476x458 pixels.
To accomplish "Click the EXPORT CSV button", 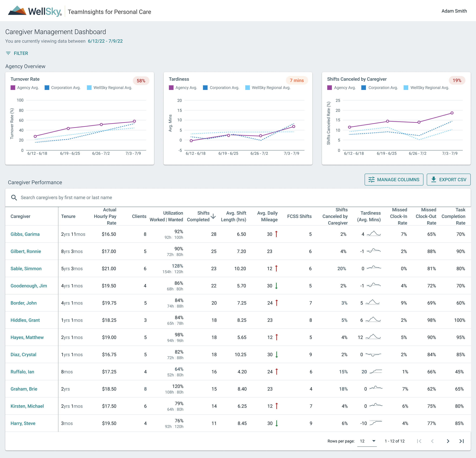I will (449, 180).
